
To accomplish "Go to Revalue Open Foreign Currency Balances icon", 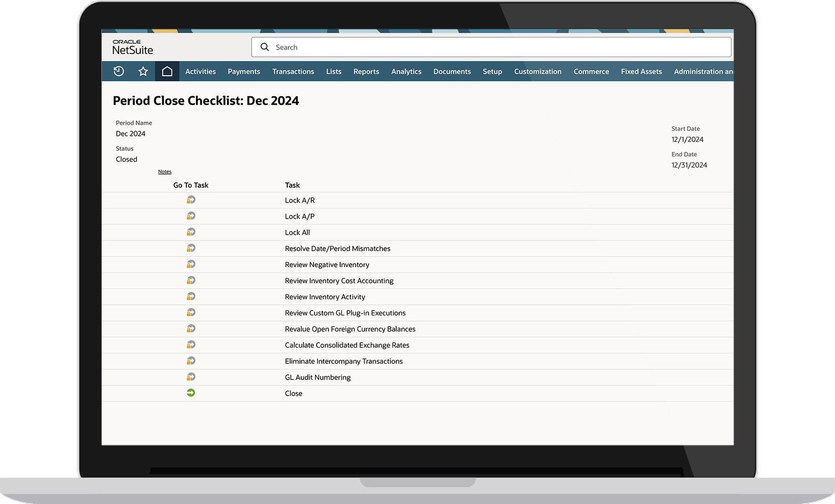I will point(191,329).
